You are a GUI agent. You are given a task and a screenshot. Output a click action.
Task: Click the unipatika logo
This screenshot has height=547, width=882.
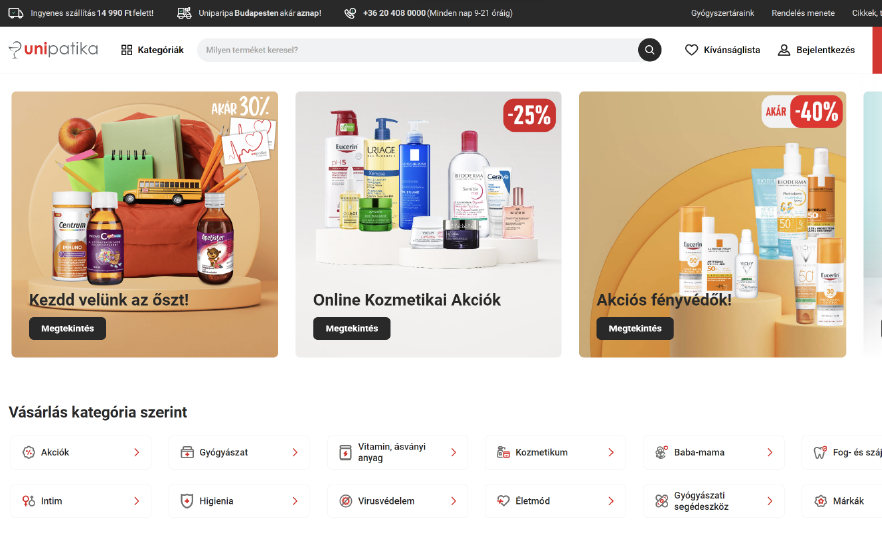click(x=53, y=50)
